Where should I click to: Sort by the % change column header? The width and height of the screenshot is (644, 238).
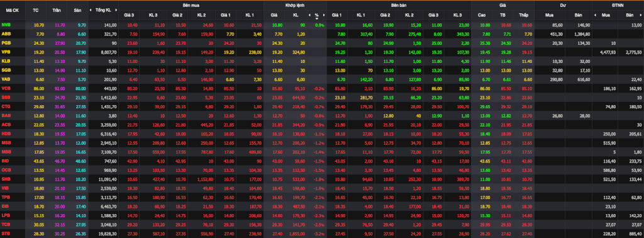coord(317,15)
